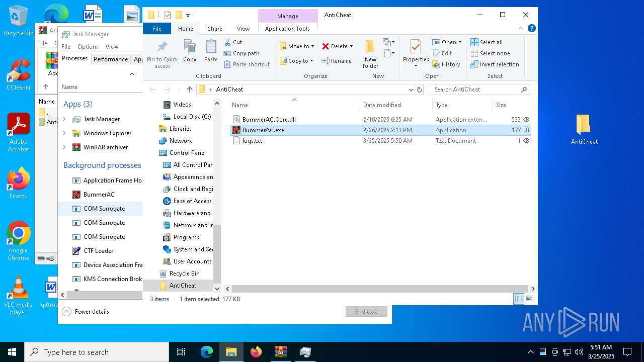The height and width of the screenshot is (362, 644).
Task: Click the Paste ribbon icon
Action: tap(211, 51)
